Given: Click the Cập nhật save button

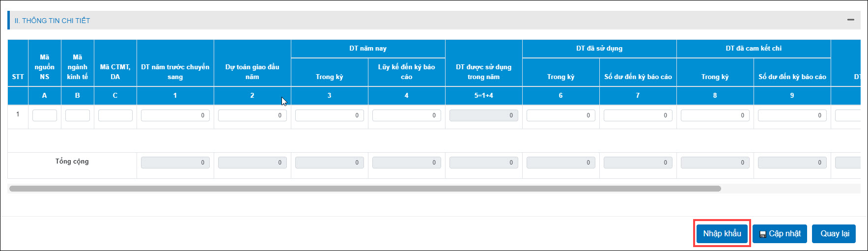Looking at the screenshot, I should click(x=780, y=234).
